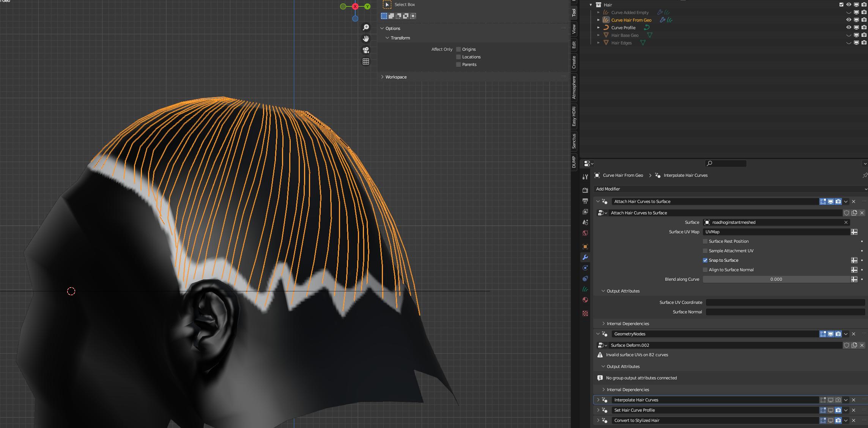Image resolution: width=868 pixels, height=428 pixels.
Task: Open the Render properties tab
Action: point(586,190)
